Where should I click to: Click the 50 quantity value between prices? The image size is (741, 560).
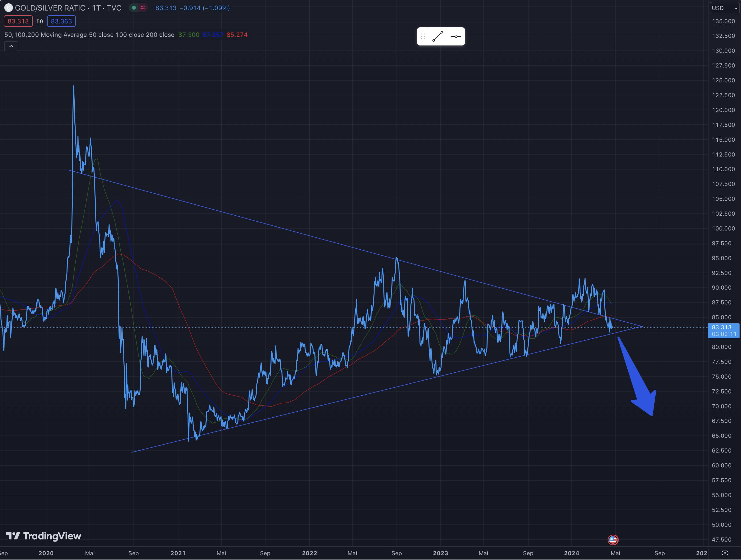39,22
